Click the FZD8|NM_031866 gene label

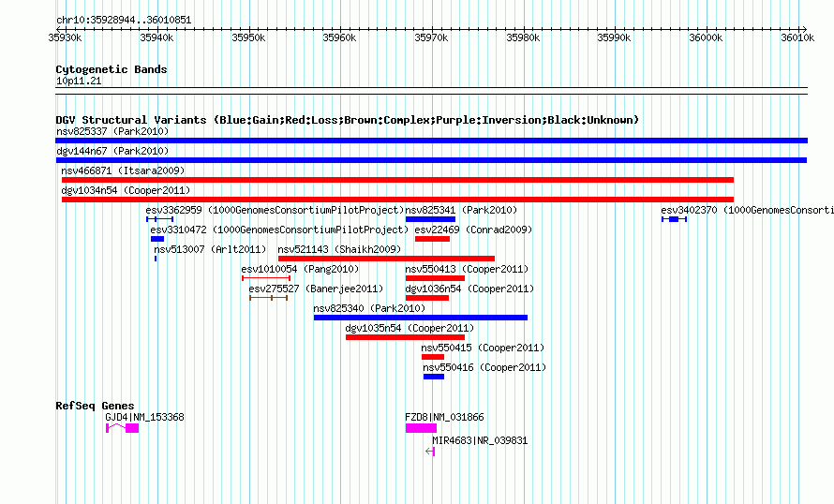(x=445, y=417)
